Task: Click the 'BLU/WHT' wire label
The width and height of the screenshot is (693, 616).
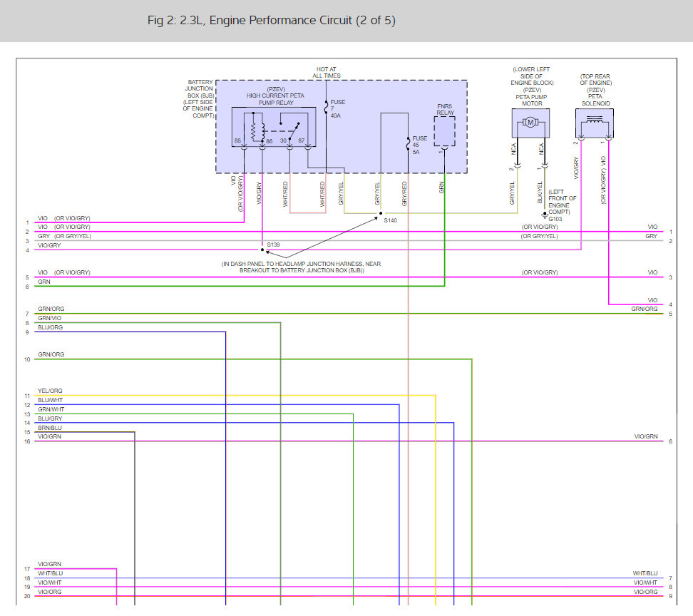Action: point(51,400)
